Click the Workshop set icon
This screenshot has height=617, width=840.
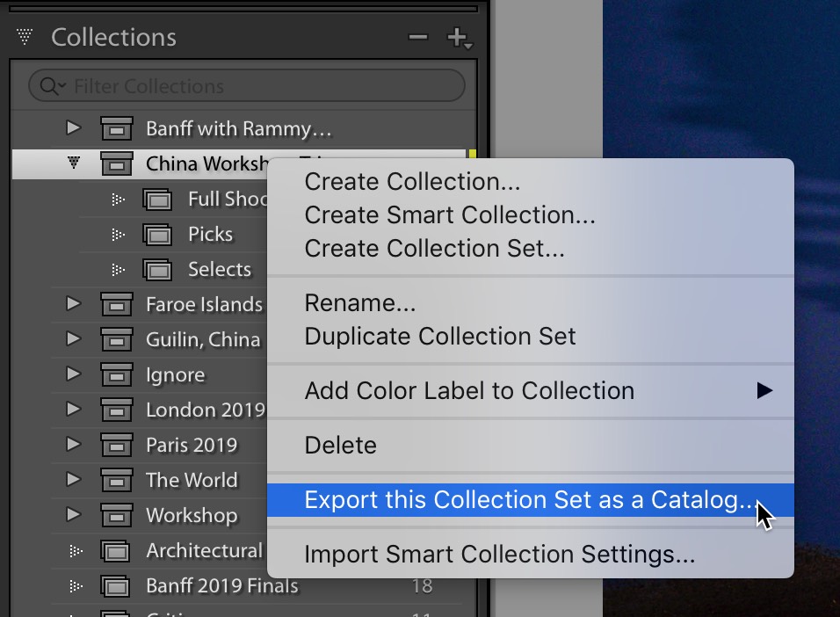[117, 515]
